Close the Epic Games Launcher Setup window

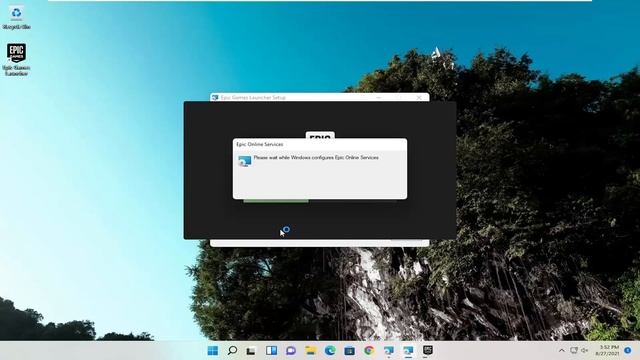click(x=419, y=98)
